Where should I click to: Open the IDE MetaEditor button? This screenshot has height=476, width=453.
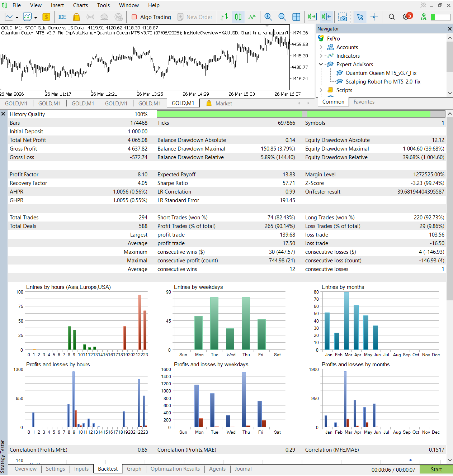coord(62,17)
